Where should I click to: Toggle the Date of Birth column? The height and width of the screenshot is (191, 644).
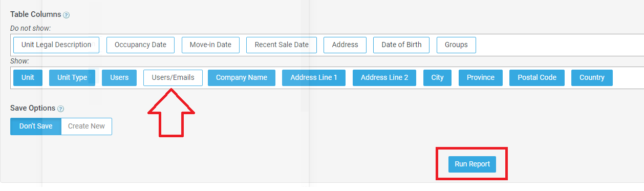pos(401,45)
